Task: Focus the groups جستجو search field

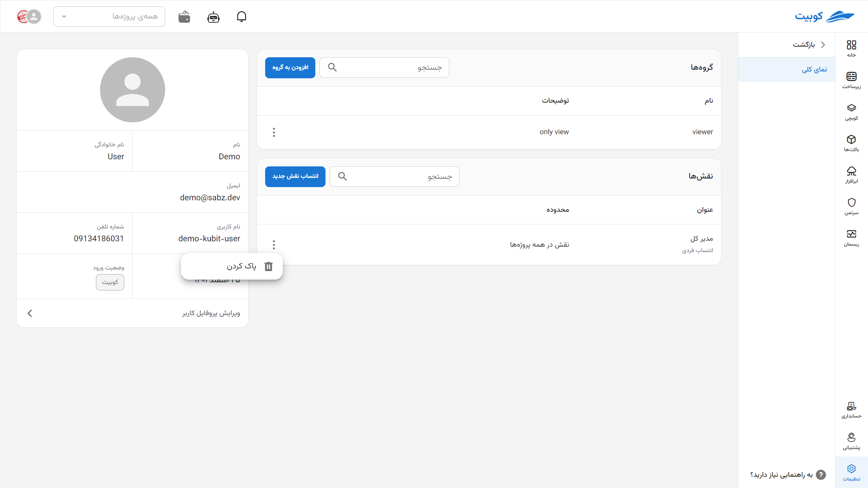Action: (x=384, y=67)
